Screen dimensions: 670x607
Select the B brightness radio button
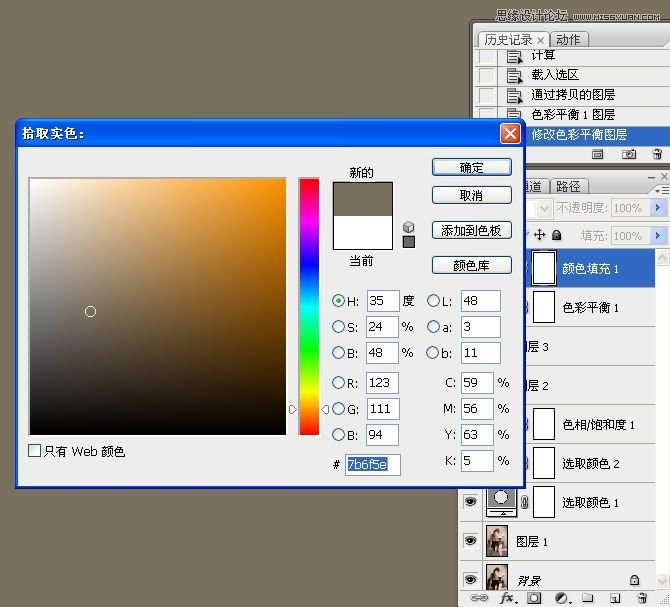[x=338, y=352]
